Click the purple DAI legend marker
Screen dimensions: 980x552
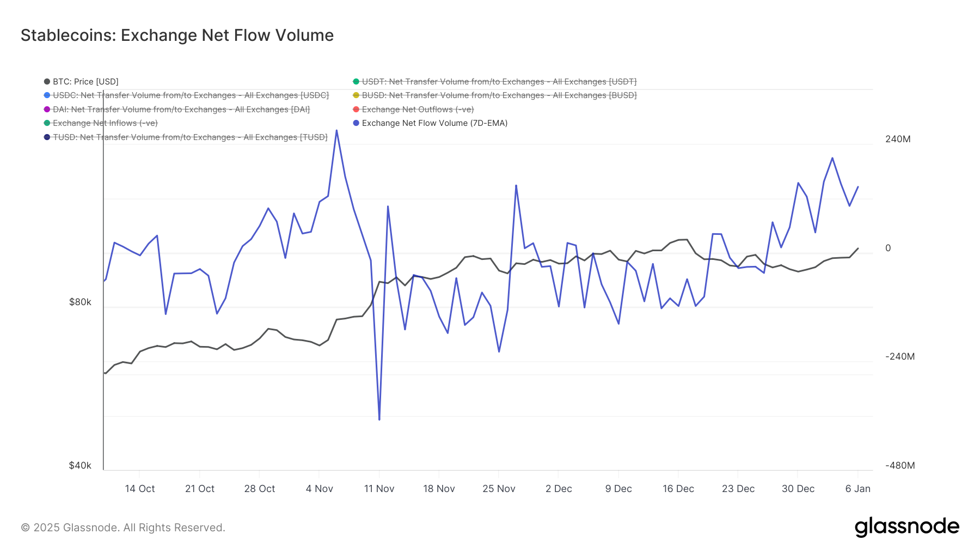point(47,110)
